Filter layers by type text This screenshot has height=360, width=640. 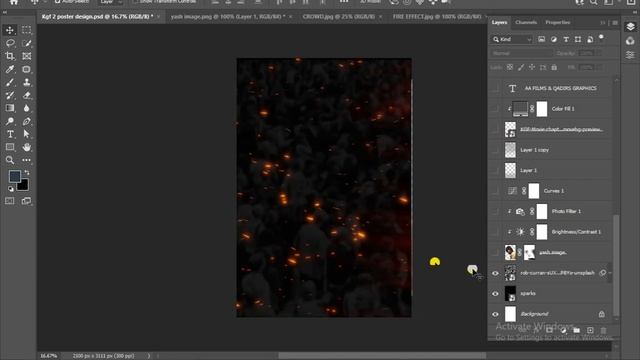[566, 39]
